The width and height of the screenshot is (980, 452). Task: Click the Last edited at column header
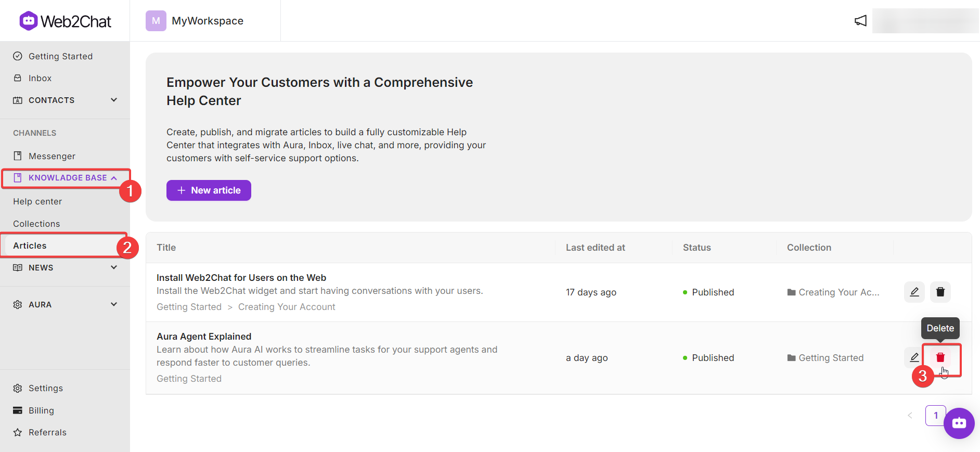tap(596, 248)
